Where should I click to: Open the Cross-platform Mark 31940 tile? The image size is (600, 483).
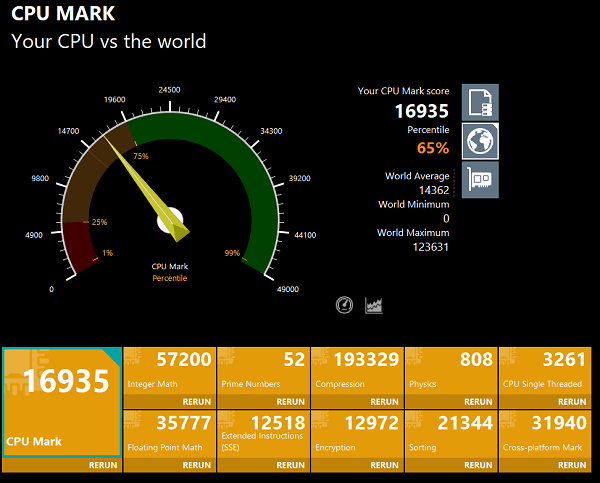click(545, 434)
